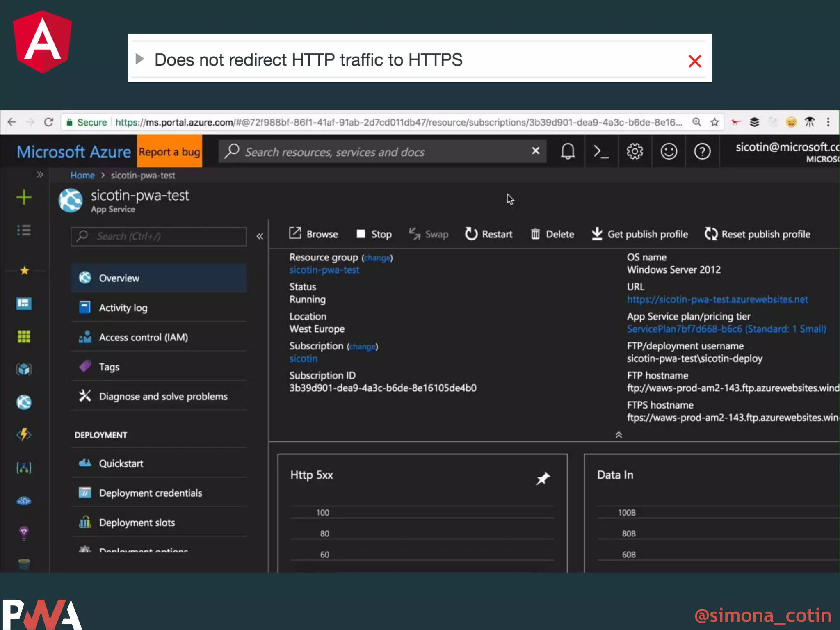Click the Report a bug button
This screenshot has width=840, height=630.
169,152
